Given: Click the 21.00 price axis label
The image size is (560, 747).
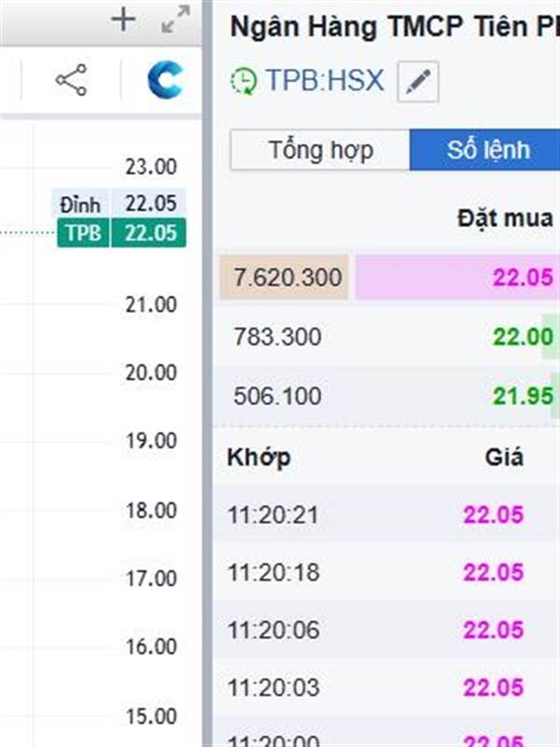Looking at the screenshot, I should click(x=151, y=305).
